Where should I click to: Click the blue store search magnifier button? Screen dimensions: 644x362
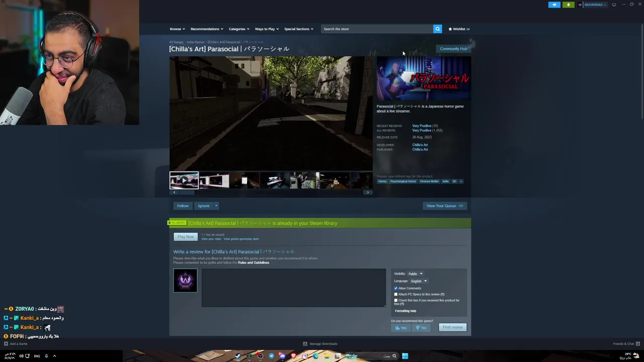tap(438, 29)
